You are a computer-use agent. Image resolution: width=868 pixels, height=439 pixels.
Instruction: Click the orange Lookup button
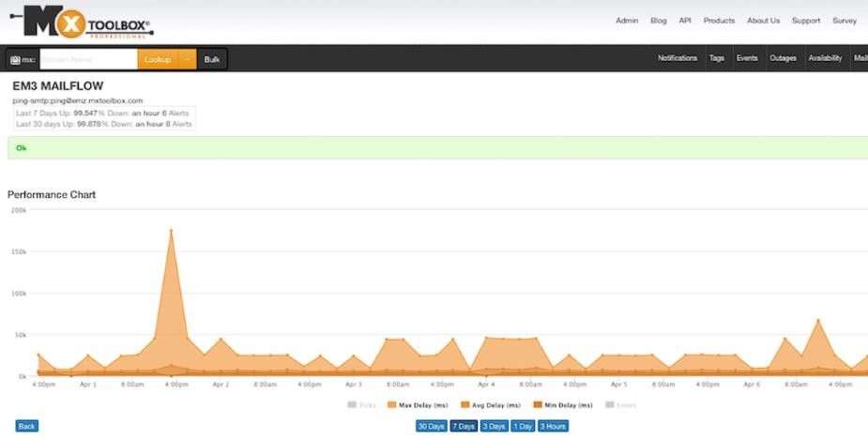[x=158, y=59]
